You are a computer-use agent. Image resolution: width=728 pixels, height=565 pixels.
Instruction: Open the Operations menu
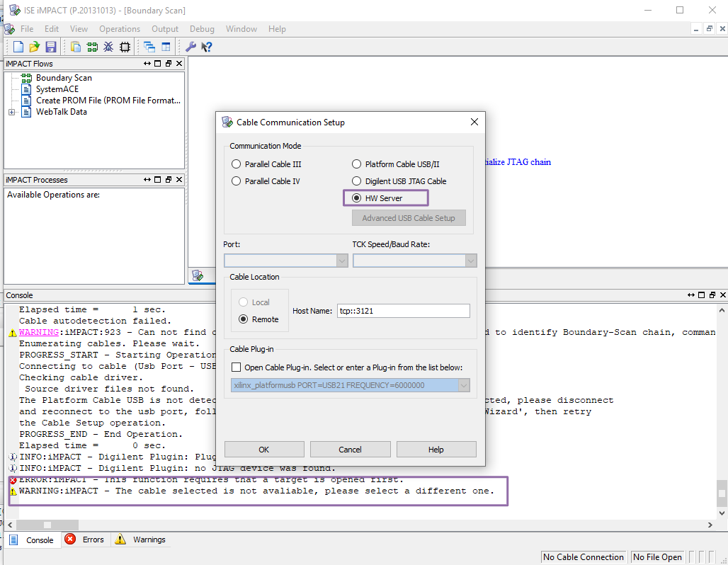coord(119,29)
